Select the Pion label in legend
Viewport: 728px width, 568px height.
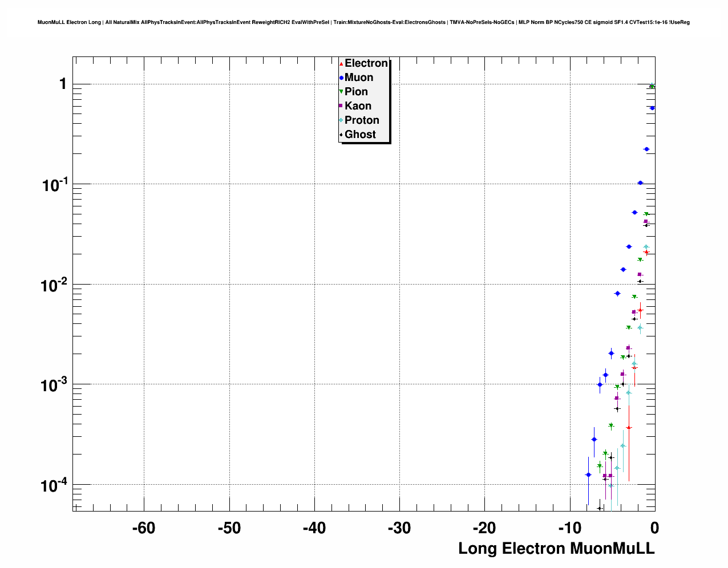(x=356, y=92)
